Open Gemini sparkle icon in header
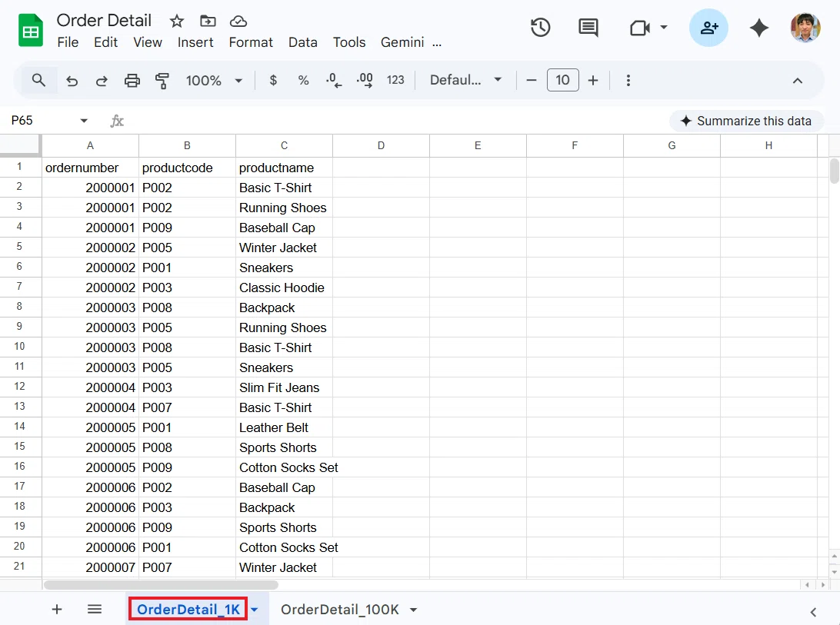 pyautogui.click(x=759, y=28)
